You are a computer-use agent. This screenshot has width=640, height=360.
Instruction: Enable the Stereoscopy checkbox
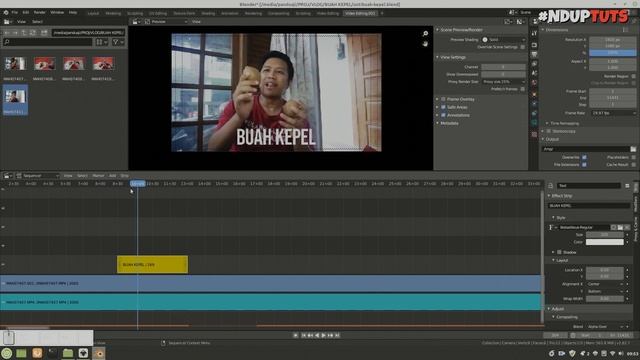549,131
